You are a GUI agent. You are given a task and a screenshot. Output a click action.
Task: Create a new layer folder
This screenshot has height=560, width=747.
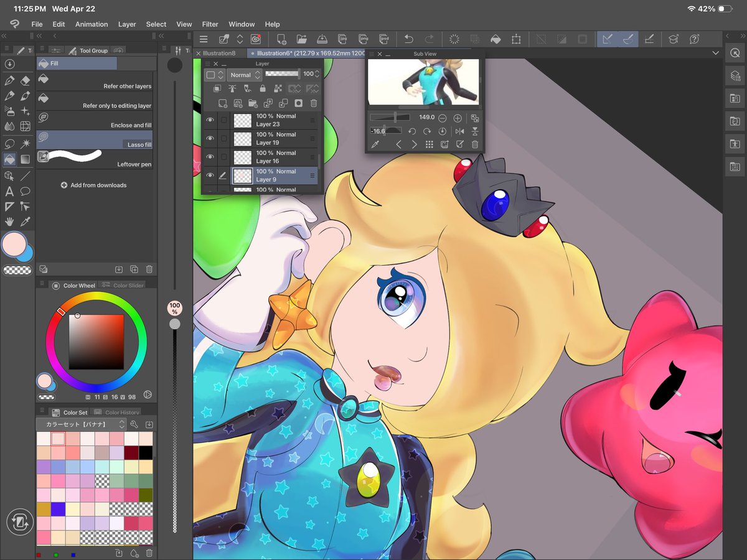coord(253,103)
